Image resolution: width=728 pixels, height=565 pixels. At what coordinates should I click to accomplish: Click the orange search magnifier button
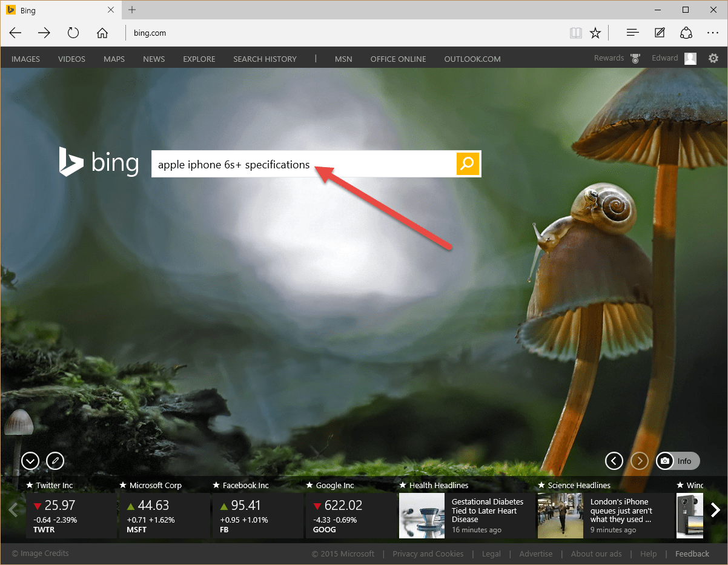click(x=468, y=164)
